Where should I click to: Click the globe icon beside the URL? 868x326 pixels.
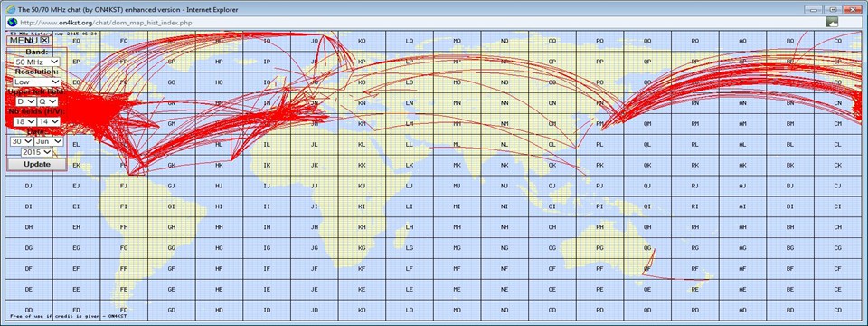tap(11, 22)
